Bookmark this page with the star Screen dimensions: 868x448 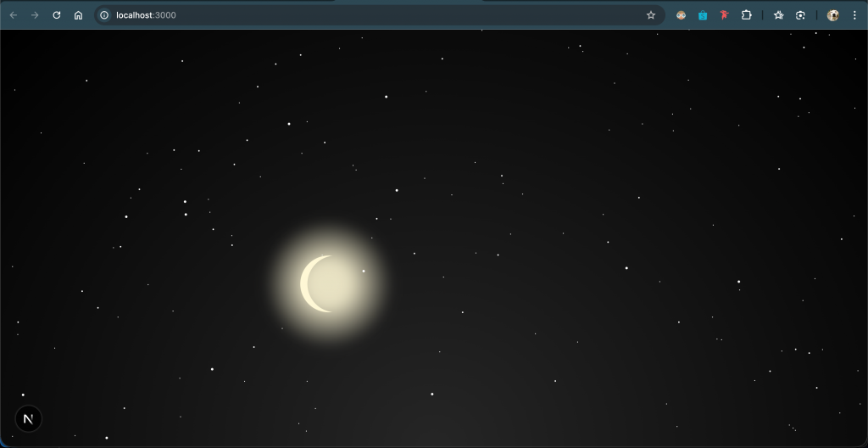click(x=651, y=15)
